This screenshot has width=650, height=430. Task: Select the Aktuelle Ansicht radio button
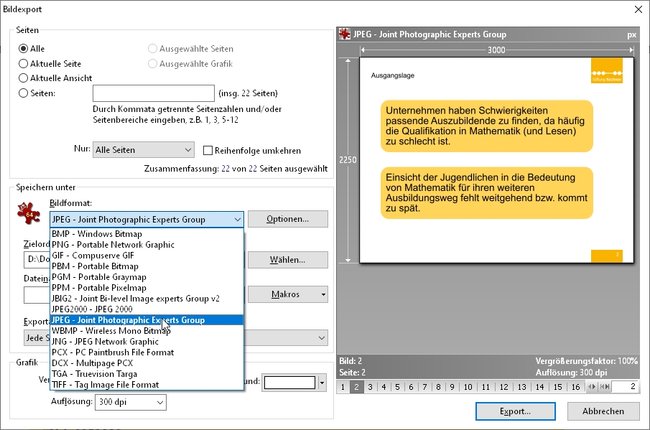point(23,78)
